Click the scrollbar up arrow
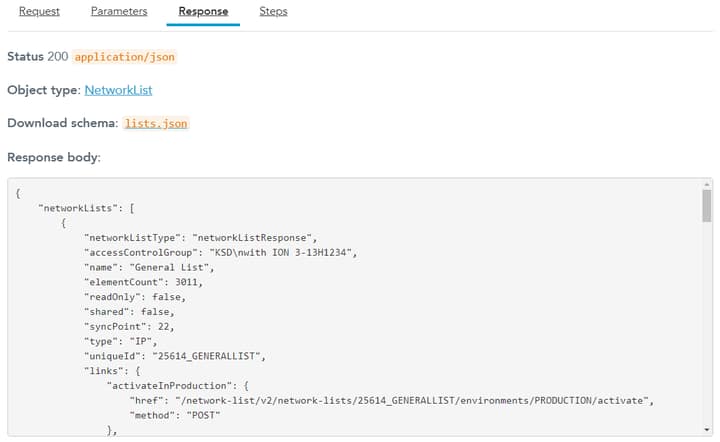The height and width of the screenshot is (442, 720). tap(706, 185)
